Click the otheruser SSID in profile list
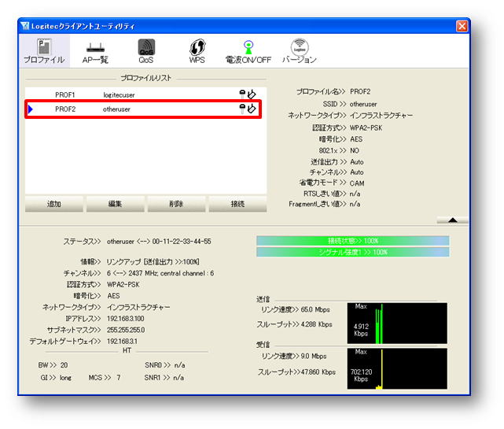 tap(116, 109)
